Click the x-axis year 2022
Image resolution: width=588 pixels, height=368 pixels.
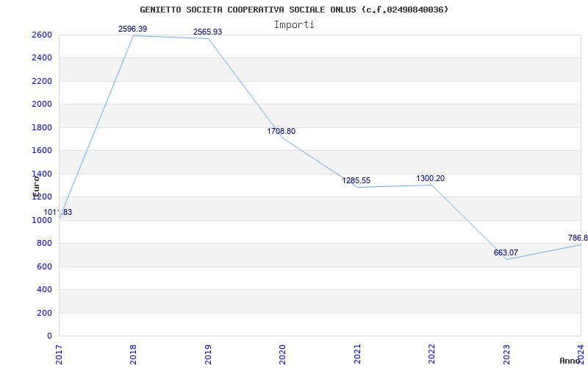coord(432,354)
